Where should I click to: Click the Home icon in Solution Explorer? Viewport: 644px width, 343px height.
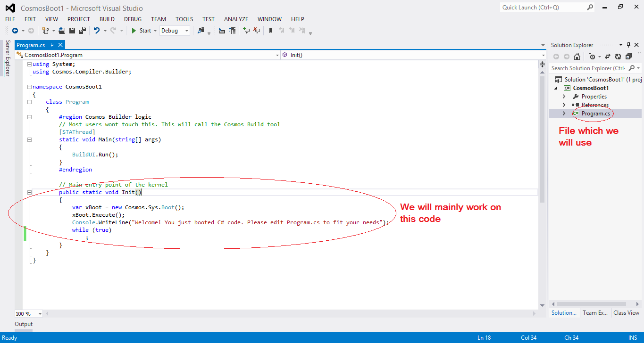click(x=577, y=56)
